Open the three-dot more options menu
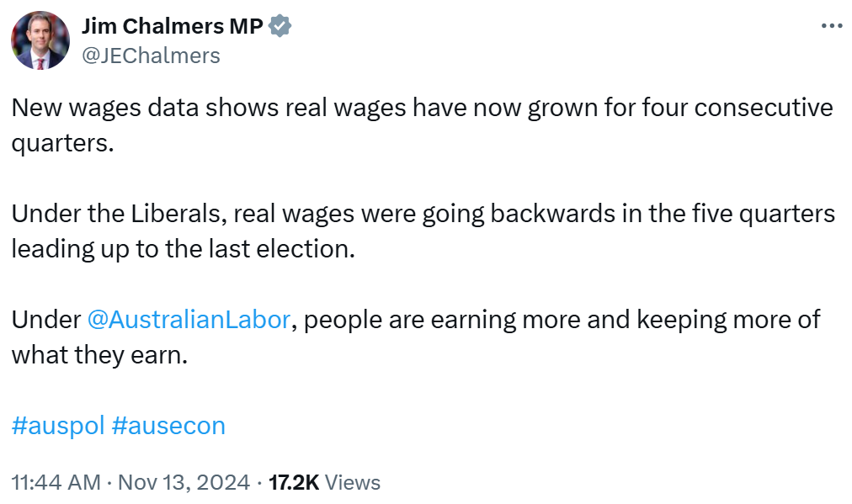Image resolution: width=852 pixels, height=504 pixels. [831, 26]
